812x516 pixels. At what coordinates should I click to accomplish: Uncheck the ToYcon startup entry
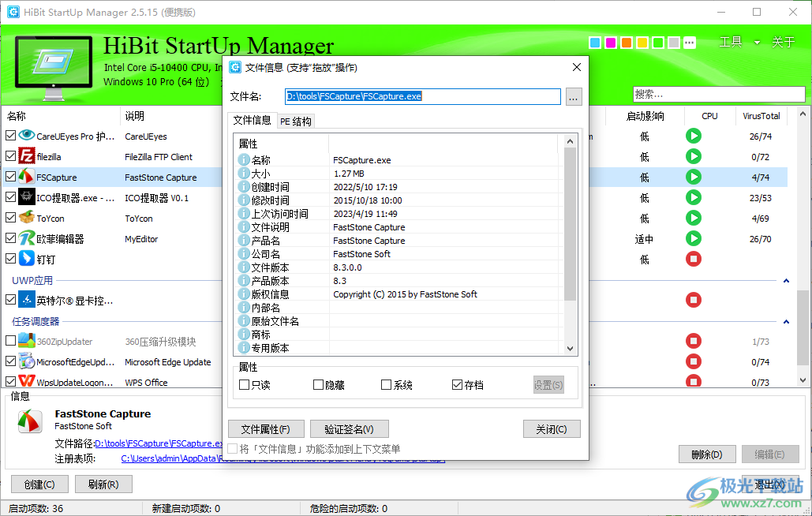(10, 218)
